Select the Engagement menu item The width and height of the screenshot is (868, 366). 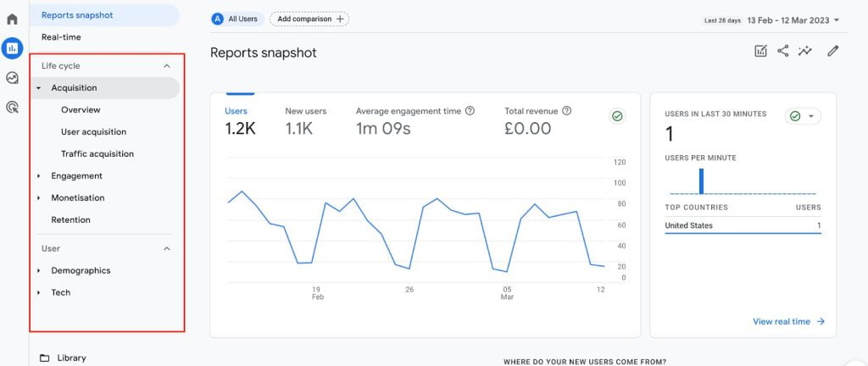coord(77,176)
